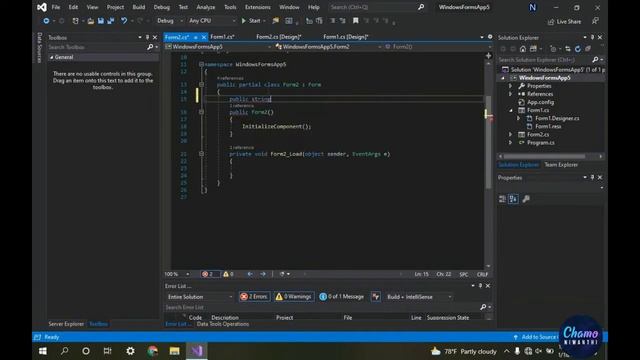This screenshot has width=640, height=360.
Task: Open the Build menu
Action: pos(138,7)
